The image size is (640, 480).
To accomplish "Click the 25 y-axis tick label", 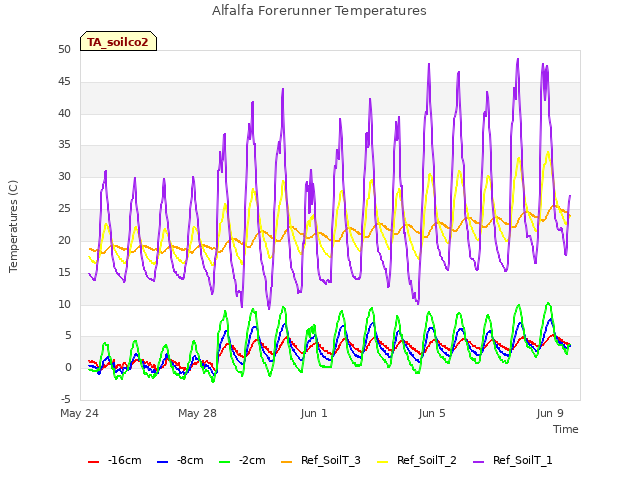I will coord(64,209).
